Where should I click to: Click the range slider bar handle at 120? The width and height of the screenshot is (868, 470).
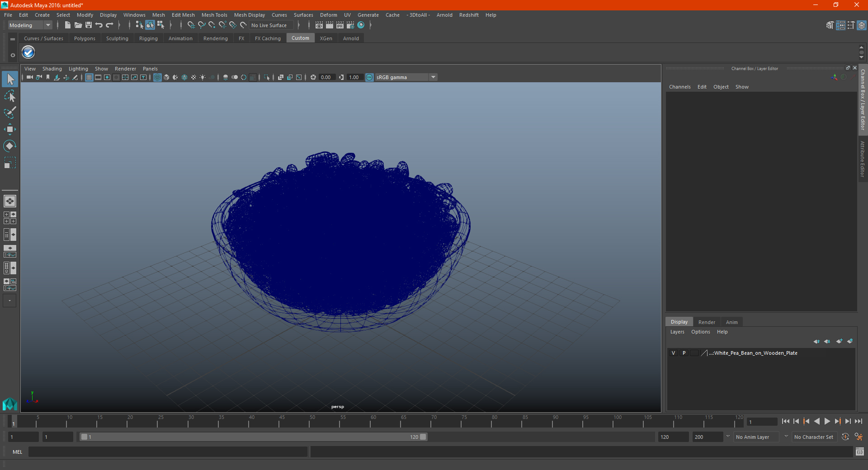[x=423, y=437]
